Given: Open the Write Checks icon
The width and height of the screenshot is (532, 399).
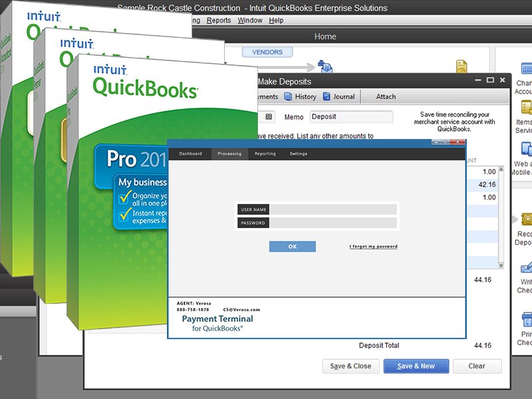Looking at the screenshot, I should 526,267.
